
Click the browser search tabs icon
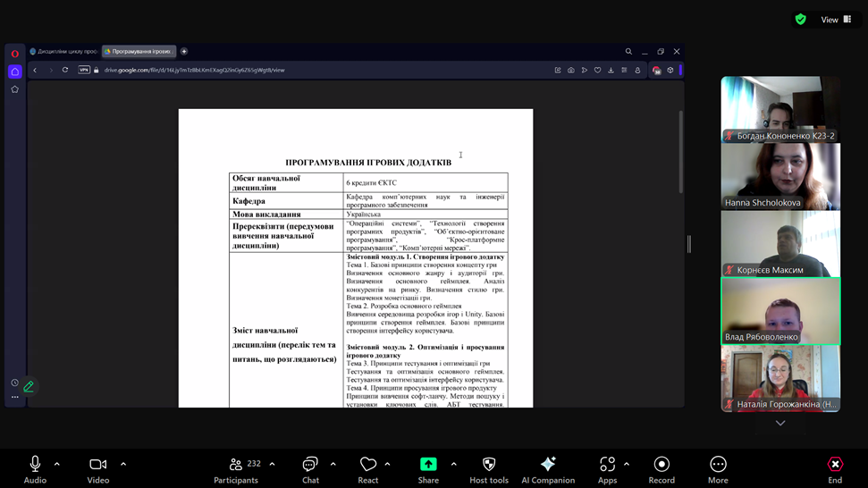(628, 52)
